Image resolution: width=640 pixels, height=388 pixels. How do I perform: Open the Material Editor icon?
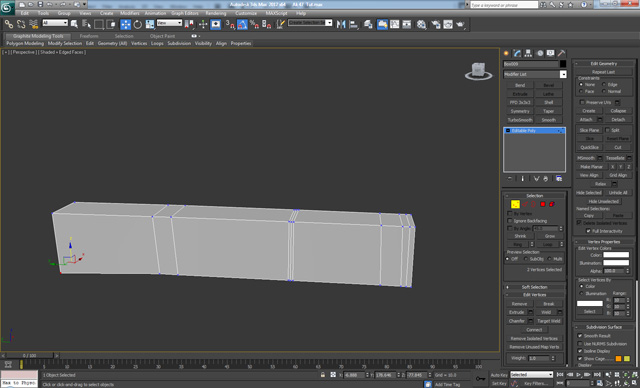click(421, 24)
